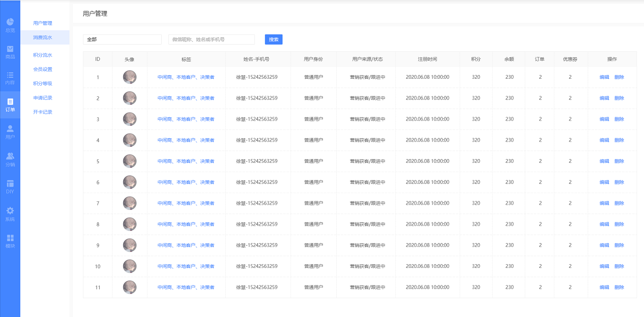Click 编辑 for row ID 10
Image resolution: width=644 pixels, height=317 pixels.
click(x=604, y=266)
